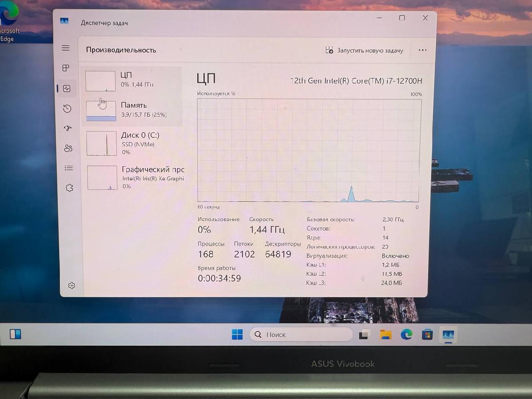
Task: Open the more options menu
Action: pyautogui.click(x=422, y=50)
